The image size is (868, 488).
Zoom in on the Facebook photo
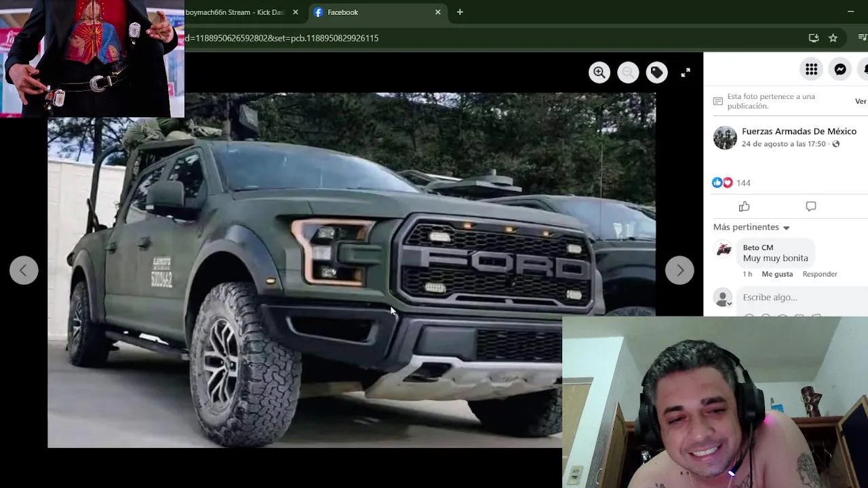coord(599,73)
